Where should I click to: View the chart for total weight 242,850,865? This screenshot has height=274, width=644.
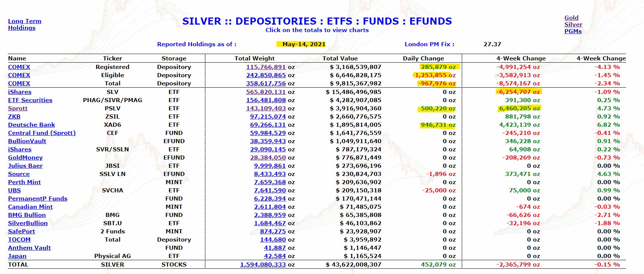[x=266, y=75]
